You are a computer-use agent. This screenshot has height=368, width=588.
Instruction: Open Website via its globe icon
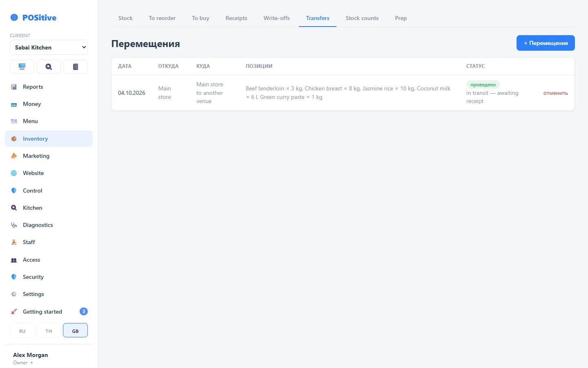click(14, 173)
